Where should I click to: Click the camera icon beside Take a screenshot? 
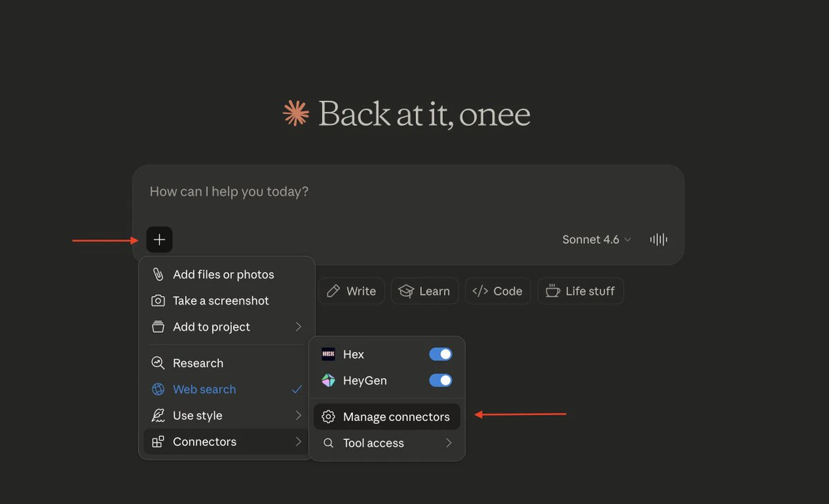[x=158, y=300]
